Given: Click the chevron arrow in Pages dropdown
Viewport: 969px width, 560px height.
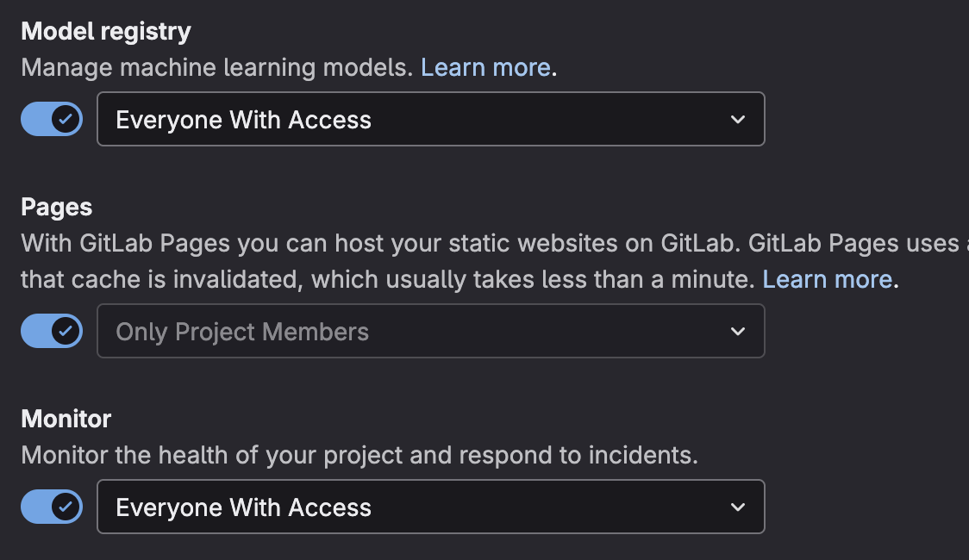Looking at the screenshot, I should 737,332.
